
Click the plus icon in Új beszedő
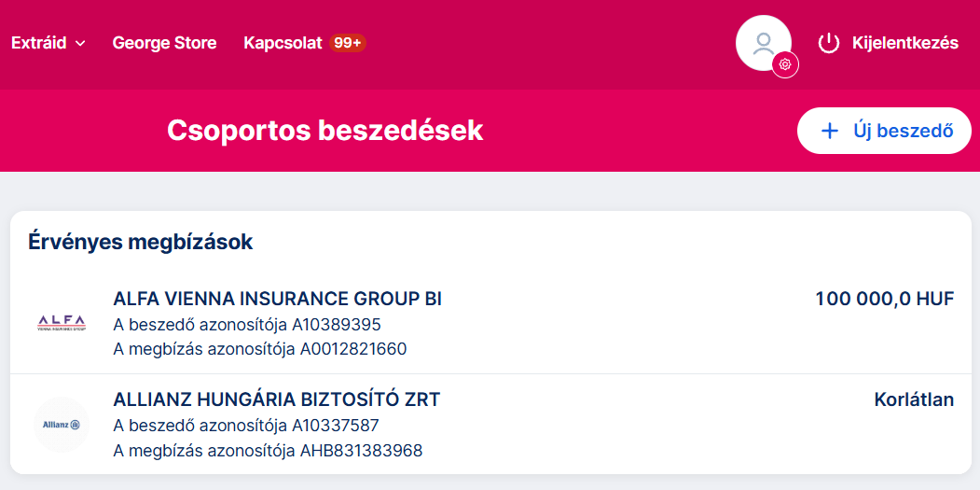tap(829, 131)
